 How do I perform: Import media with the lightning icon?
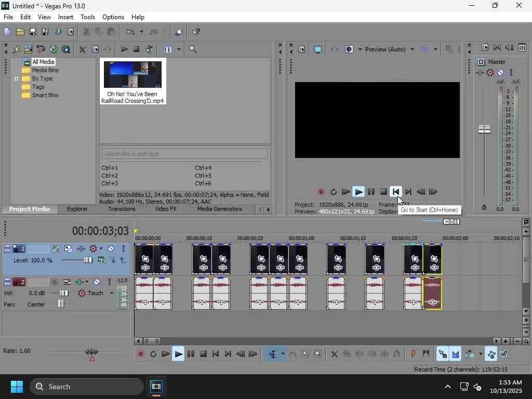(x=16, y=49)
